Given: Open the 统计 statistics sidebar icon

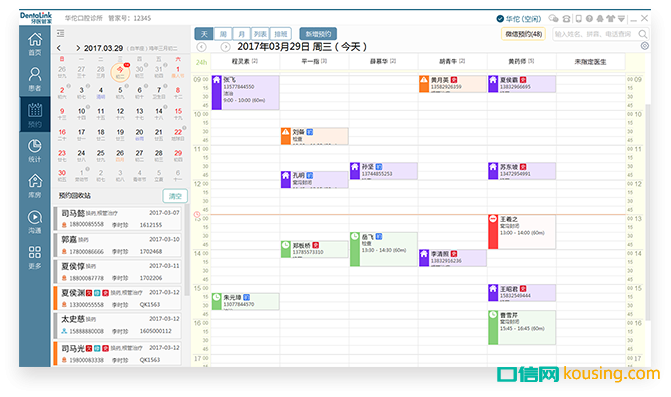Looking at the screenshot, I should tap(35, 151).
